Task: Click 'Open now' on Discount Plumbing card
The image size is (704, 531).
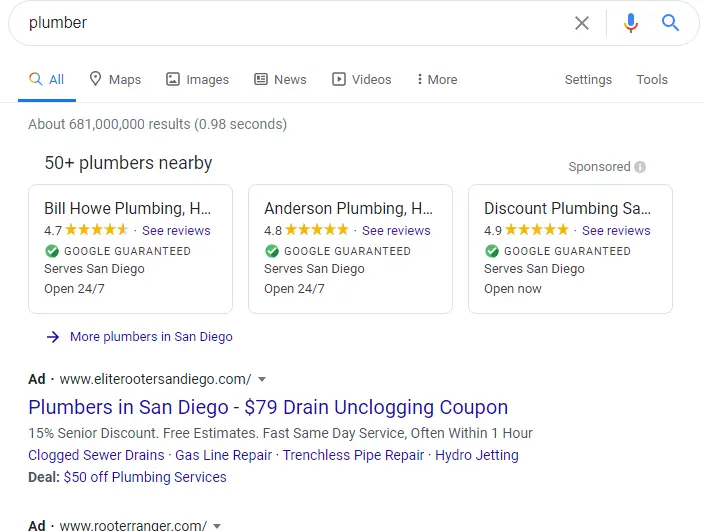Action: (x=513, y=289)
